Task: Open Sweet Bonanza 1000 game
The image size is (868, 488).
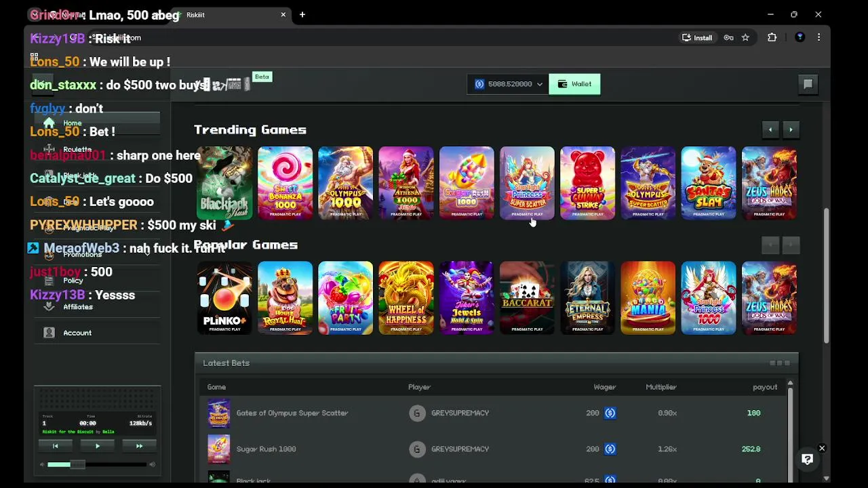Action: point(285,183)
